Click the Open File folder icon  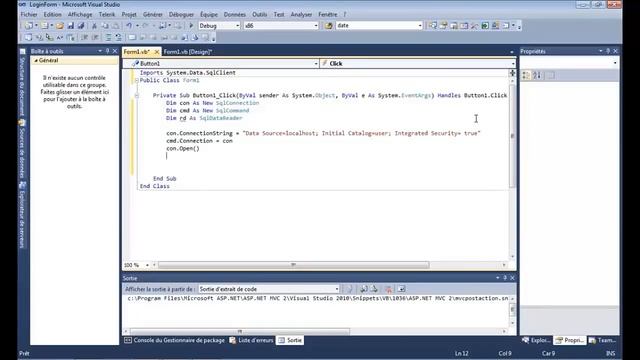60,26
